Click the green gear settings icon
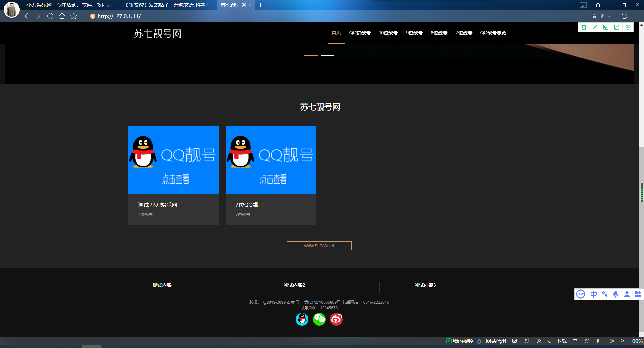 628,27
